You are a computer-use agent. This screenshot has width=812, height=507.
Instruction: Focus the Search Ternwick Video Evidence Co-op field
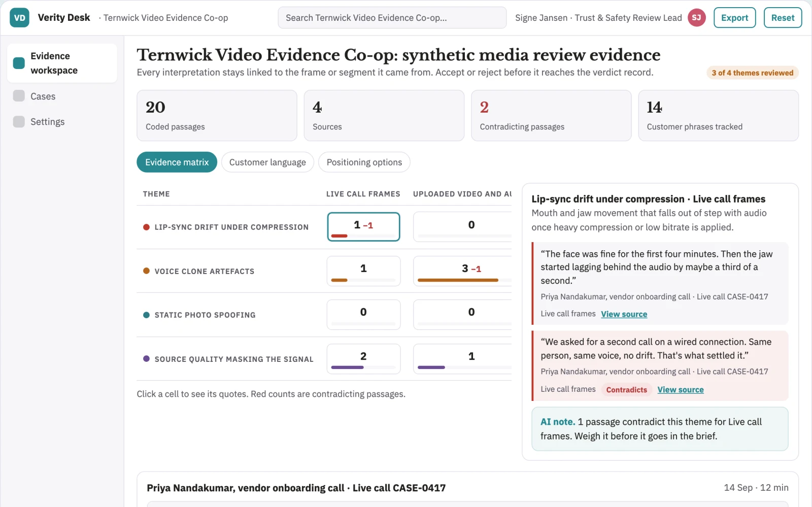[392, 18]
